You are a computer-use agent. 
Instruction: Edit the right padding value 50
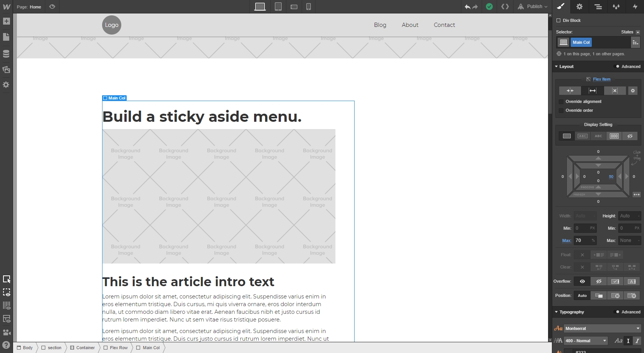click(611, 177)
